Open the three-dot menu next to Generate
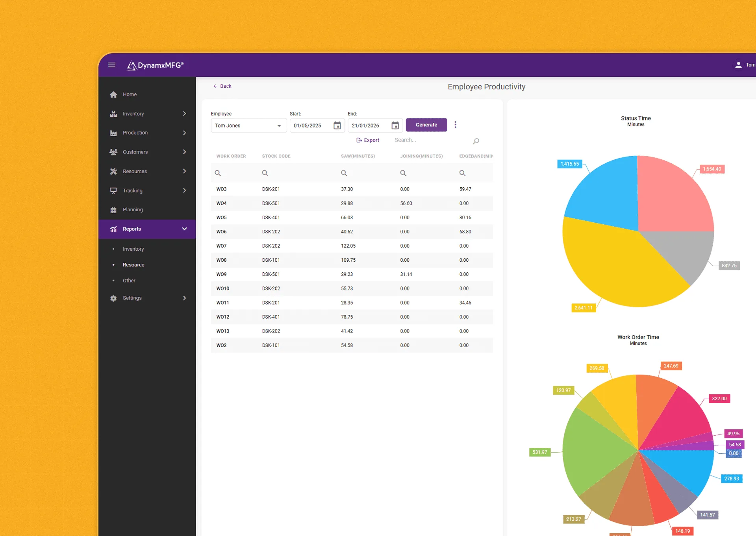This screenshot has height=536, width=756. pyautogui.click(x=456, y=124)
